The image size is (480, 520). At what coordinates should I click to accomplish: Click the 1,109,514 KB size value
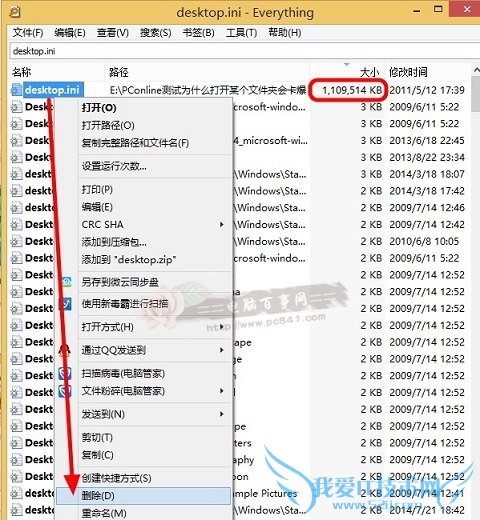352,90
